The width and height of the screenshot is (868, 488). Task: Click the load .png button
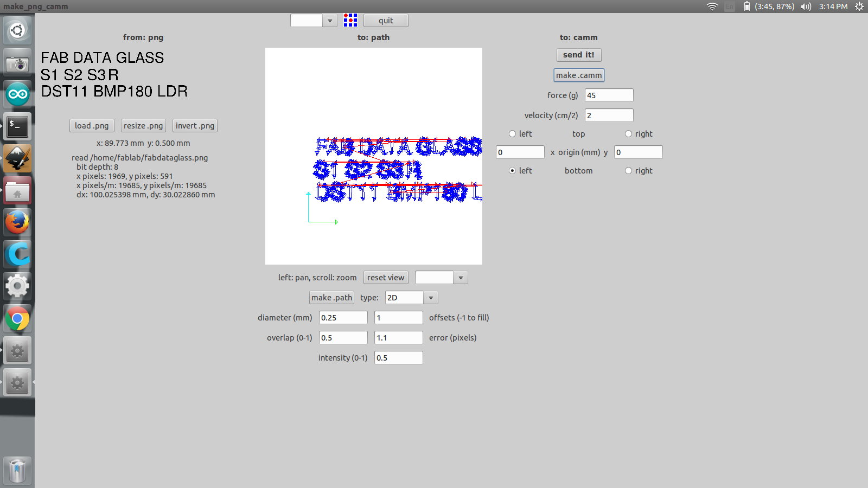tap(92, 126)
